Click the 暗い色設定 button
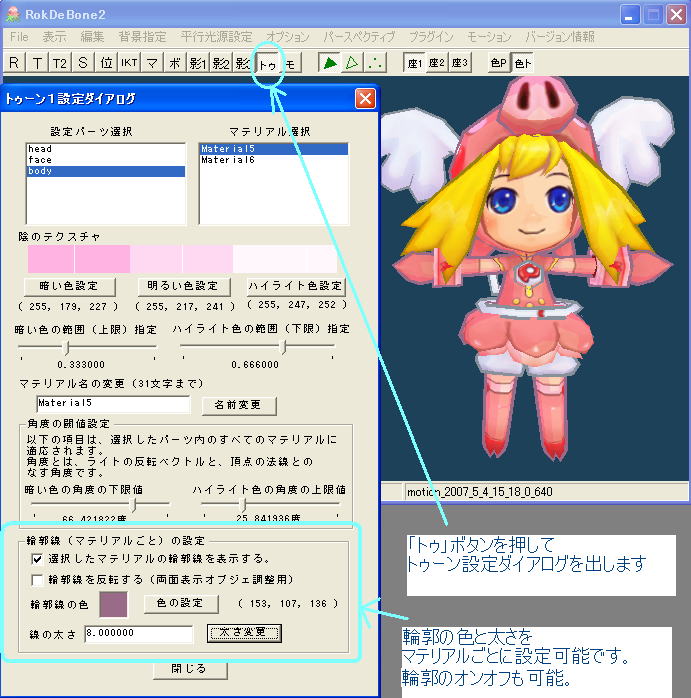 (68, 286)
